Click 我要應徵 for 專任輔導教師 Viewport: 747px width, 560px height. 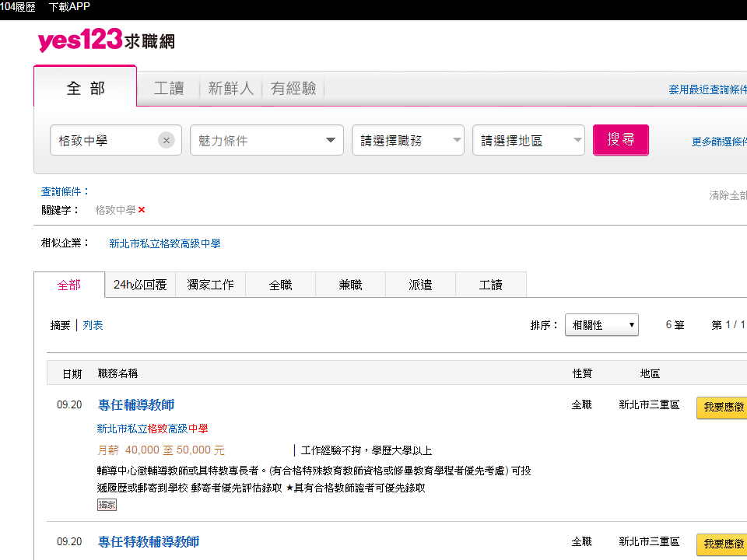722,407
